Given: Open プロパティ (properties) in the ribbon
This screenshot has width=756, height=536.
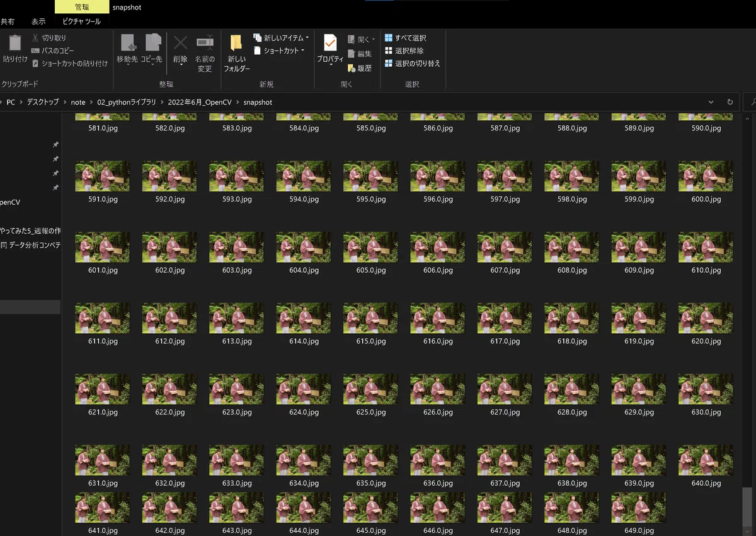Looking at the screenshot, I should point(330,48).
